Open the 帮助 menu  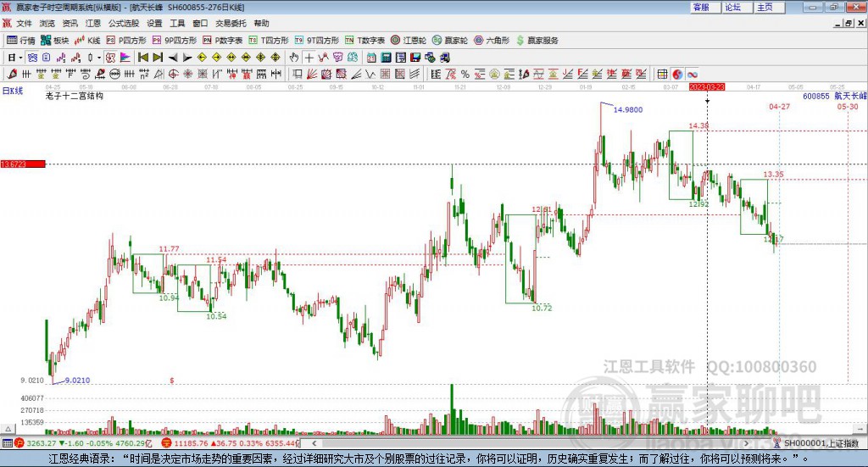[x=261, y=23]
